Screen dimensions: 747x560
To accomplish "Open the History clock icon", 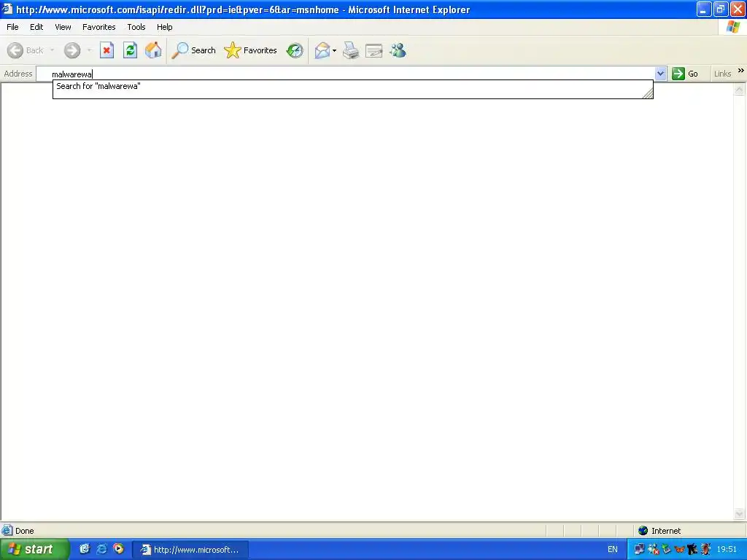I will [x=295, y=50].
